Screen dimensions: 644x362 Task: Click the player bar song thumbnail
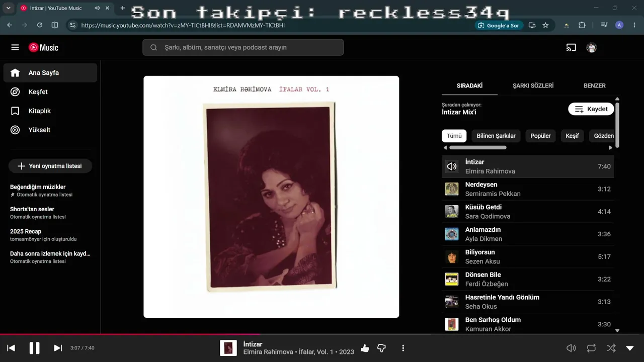click(x=228, y=348)
